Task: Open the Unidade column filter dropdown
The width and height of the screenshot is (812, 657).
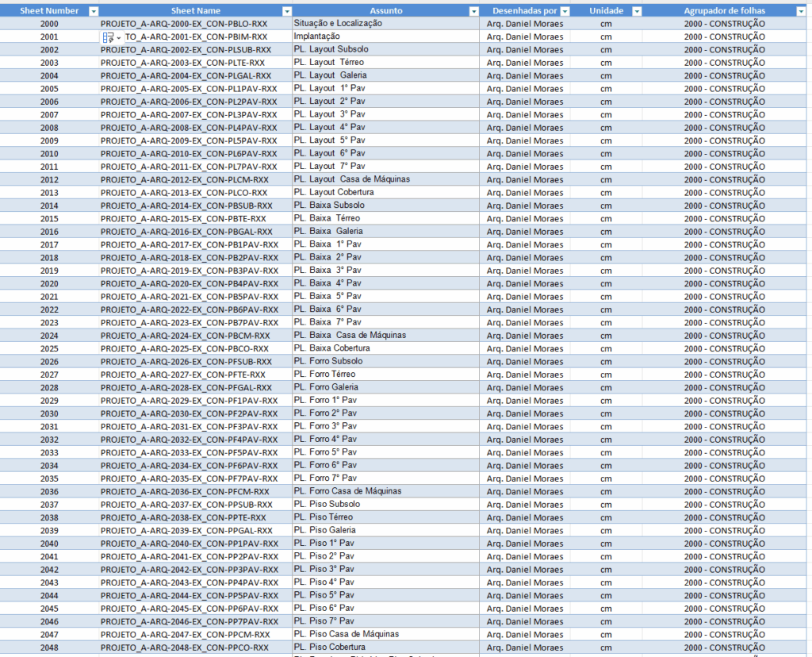Action: [x=637, y=11]
